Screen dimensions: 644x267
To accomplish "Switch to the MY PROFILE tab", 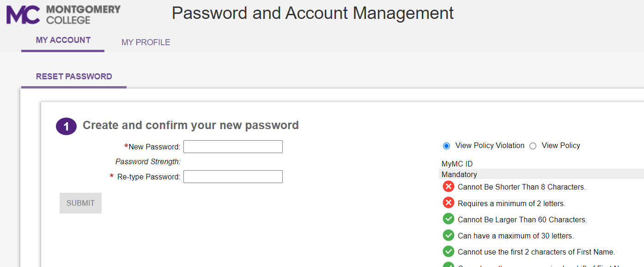I will click(146, 42).
